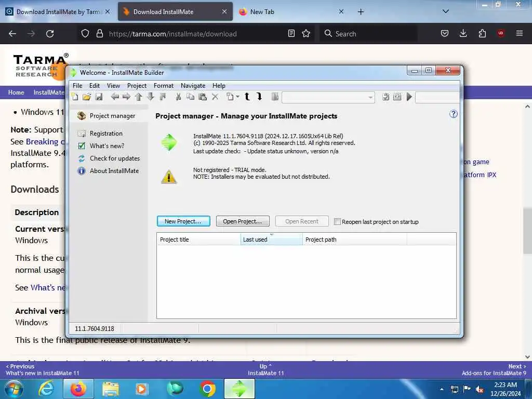532x399 pixels.
Task: Toggle Firefox reader view icon
Action: pyautogui.click(x=291, y=34)
